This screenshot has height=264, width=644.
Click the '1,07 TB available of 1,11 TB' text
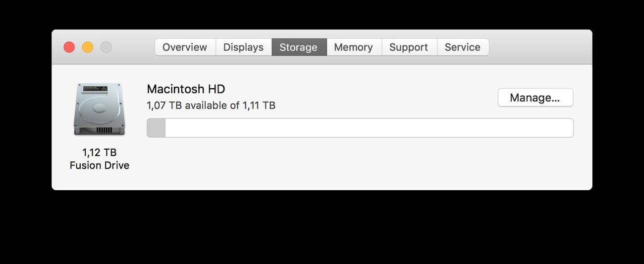pos(211,106)
